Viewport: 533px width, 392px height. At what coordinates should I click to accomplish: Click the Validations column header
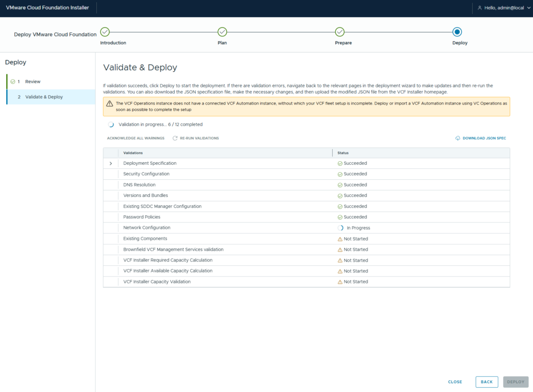[133, 153]
